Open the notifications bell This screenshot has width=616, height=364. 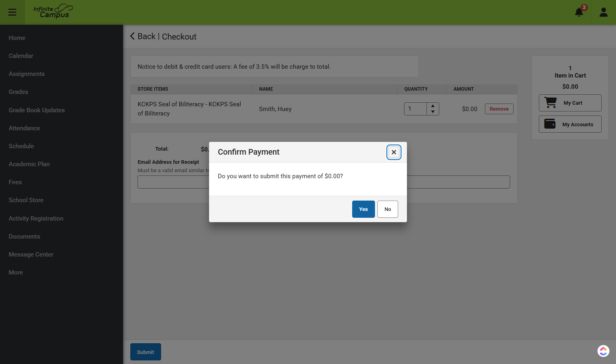click(579, 12)
